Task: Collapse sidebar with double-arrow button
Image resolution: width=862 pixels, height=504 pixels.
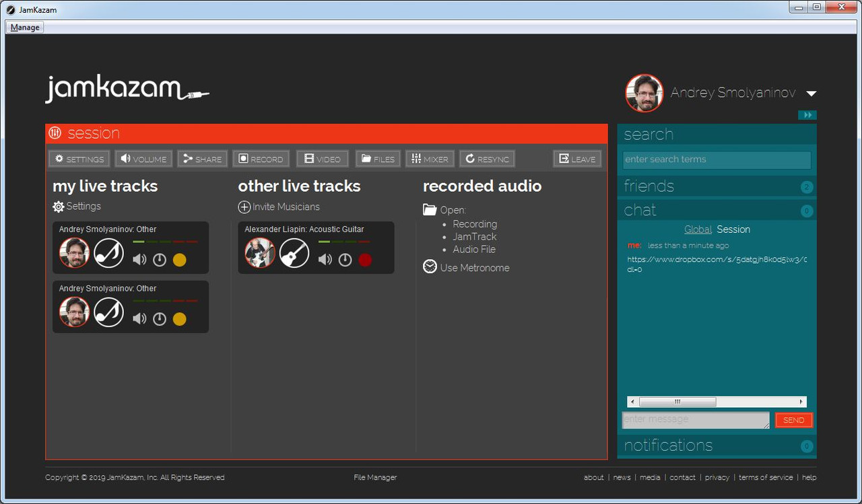Action: point(807,115)
